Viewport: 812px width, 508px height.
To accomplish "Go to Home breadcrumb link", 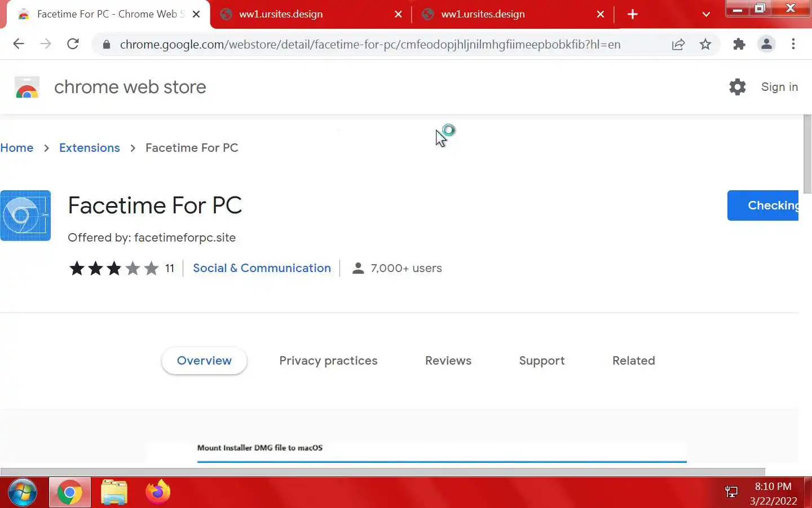I will 17,148.
